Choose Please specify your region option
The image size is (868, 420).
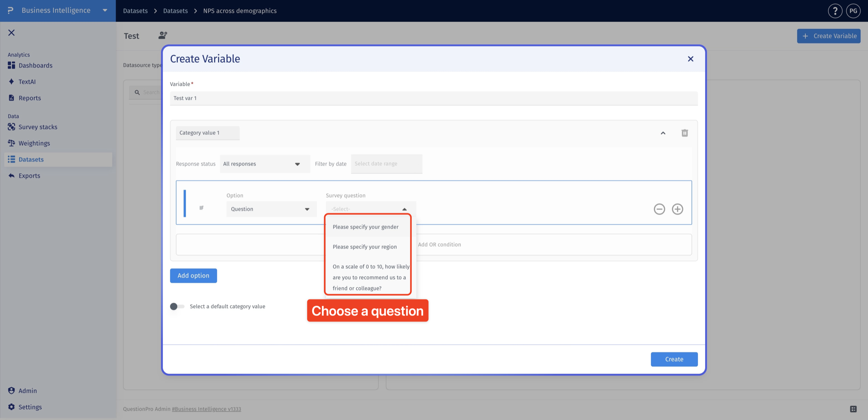click(365, 247)
